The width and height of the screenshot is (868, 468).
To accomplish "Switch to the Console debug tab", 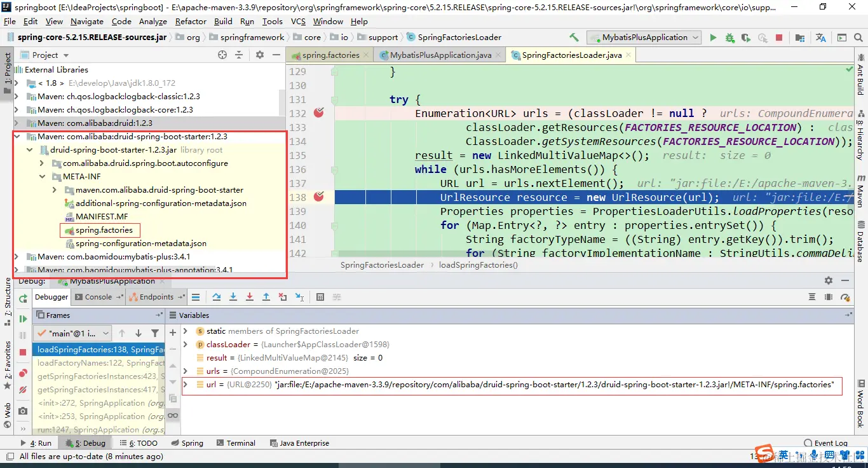I will coord(98,297).
